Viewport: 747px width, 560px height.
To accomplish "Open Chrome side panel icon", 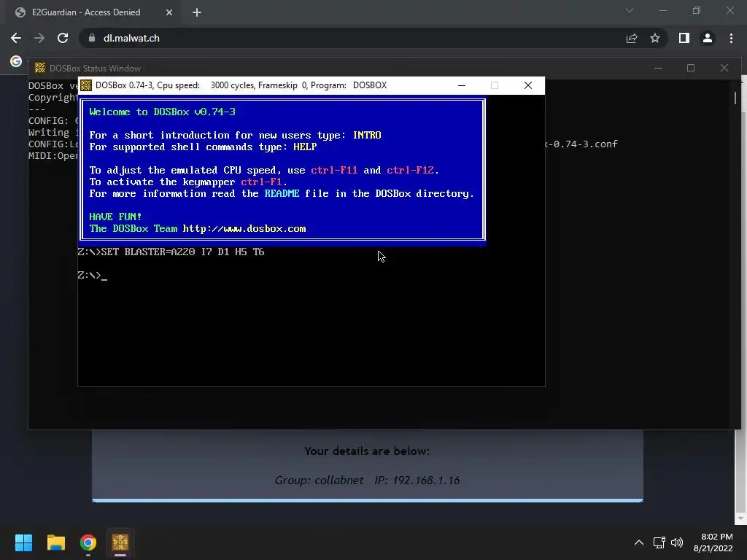I will click(684, 38).
